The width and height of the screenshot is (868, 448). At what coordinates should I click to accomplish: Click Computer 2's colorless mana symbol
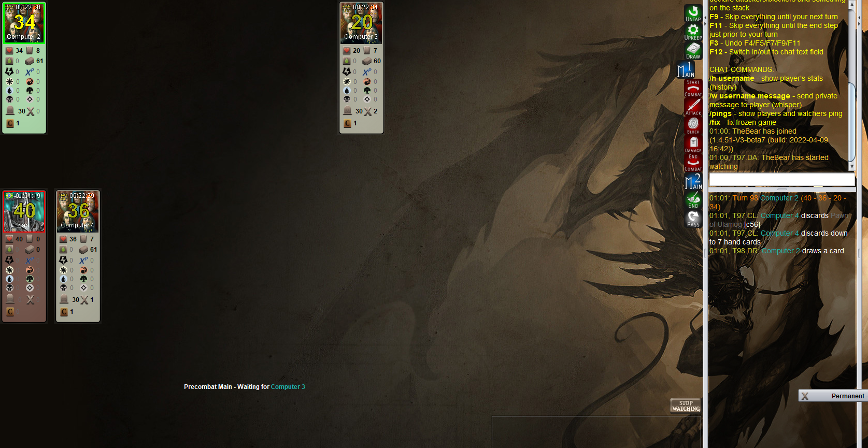(30, 99)
